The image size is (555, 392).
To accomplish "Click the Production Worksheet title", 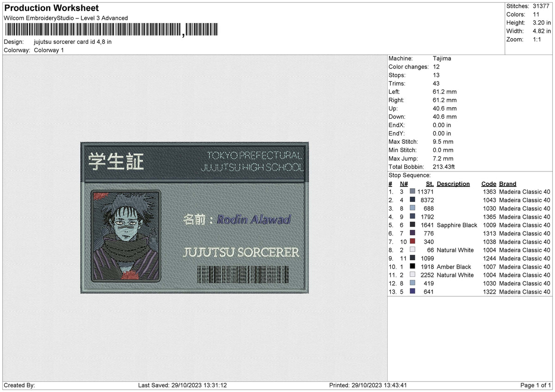I will [51, 8].
